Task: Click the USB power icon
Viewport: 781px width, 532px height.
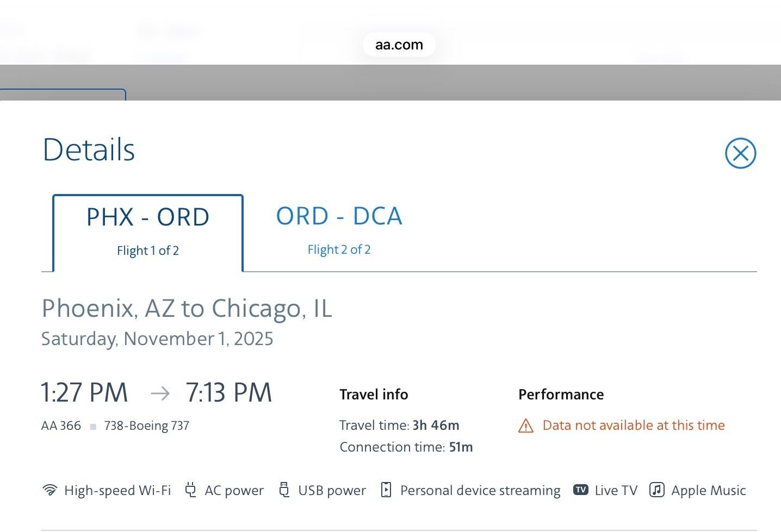Action: tap(284, 490)
